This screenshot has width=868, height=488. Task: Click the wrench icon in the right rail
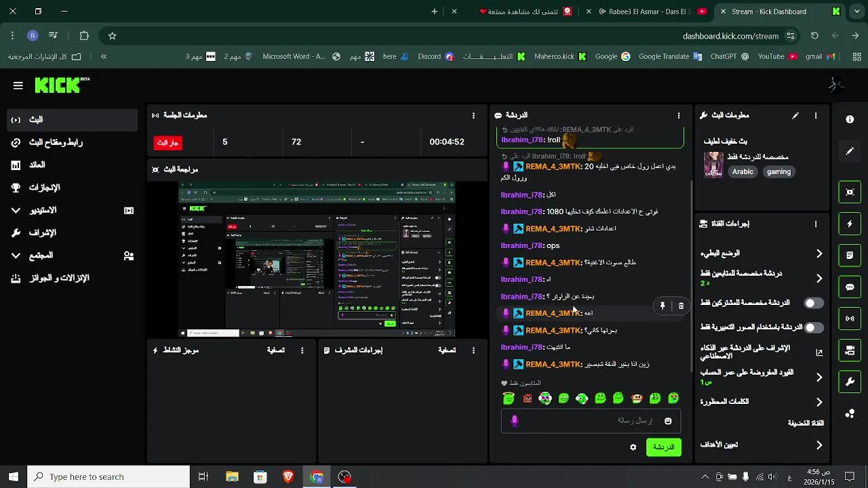850,382
